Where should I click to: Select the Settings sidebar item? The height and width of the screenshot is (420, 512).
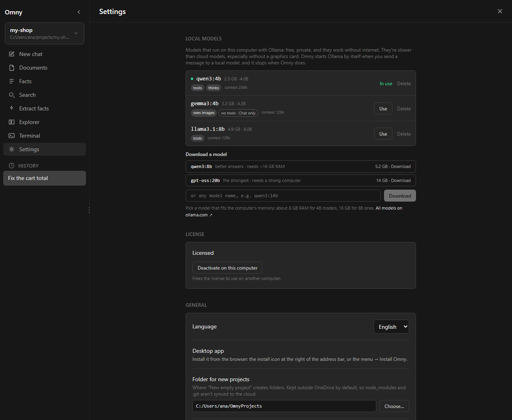click(44, 149)
